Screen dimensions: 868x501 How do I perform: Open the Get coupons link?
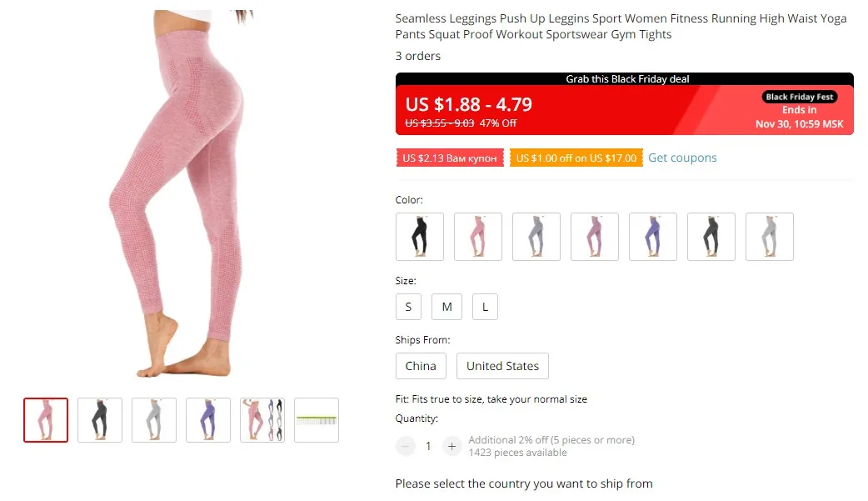tap(682, 158)
